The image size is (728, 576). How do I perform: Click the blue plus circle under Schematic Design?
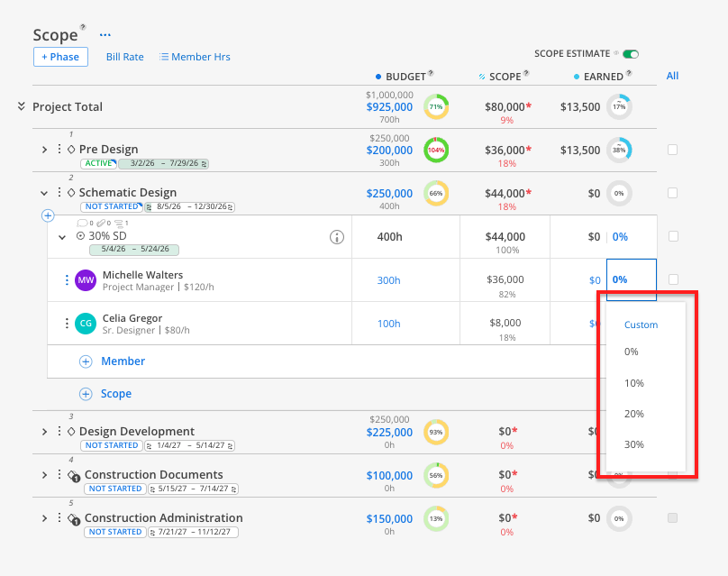[x=48, y=215]
